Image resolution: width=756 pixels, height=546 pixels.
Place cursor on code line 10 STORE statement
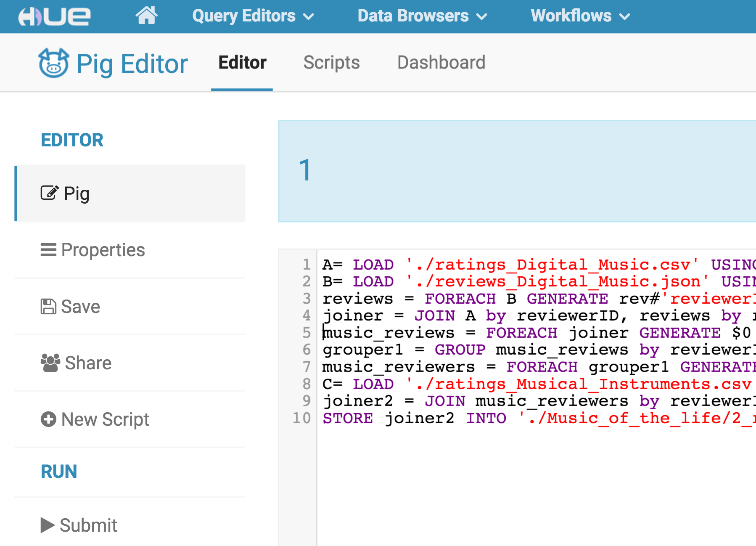[x=538, y=418]
